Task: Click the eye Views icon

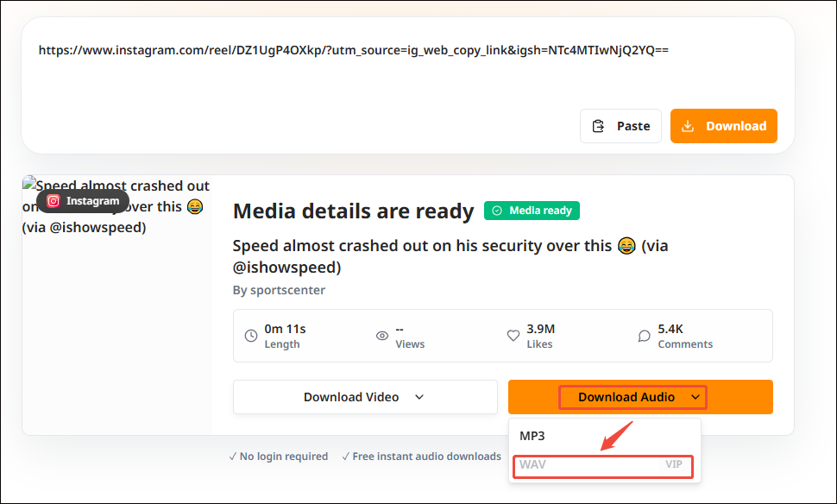Action: [381, 336]
